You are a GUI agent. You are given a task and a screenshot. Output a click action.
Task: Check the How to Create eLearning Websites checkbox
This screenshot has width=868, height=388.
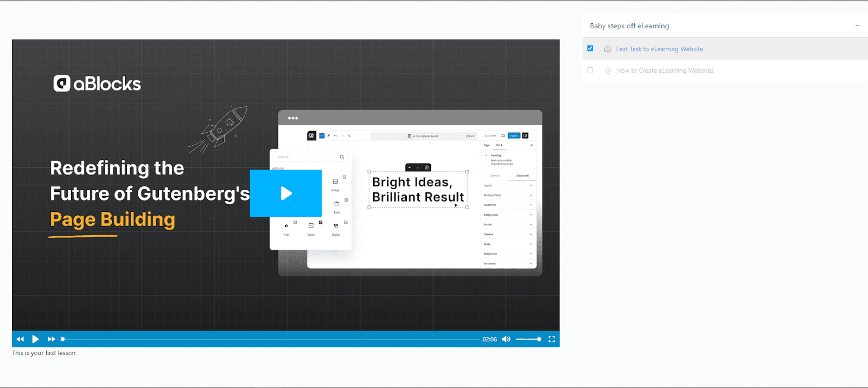coord(590,70)
